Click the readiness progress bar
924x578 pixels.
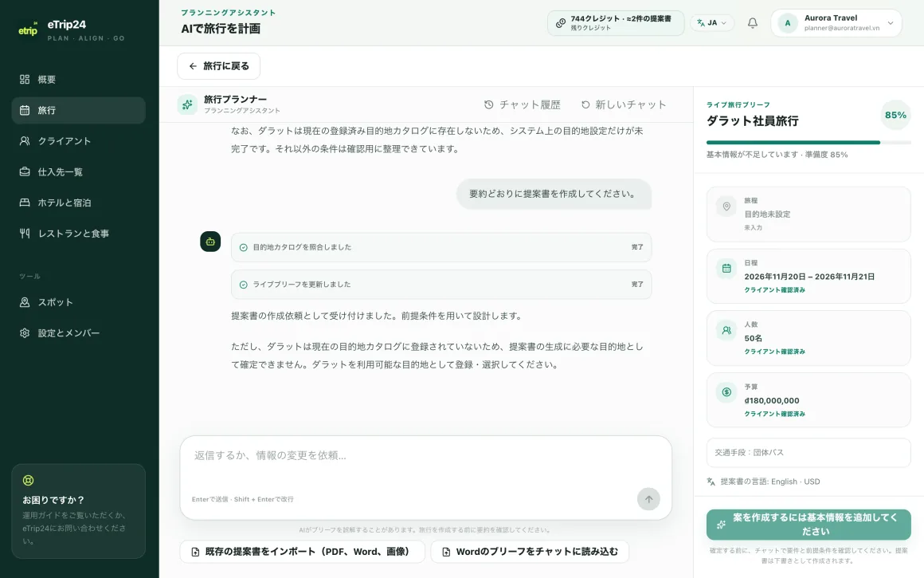[x=808, y=142]
